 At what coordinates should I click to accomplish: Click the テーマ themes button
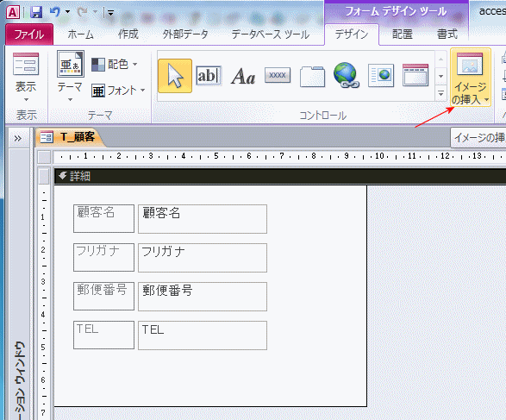[x=70, y=76]
